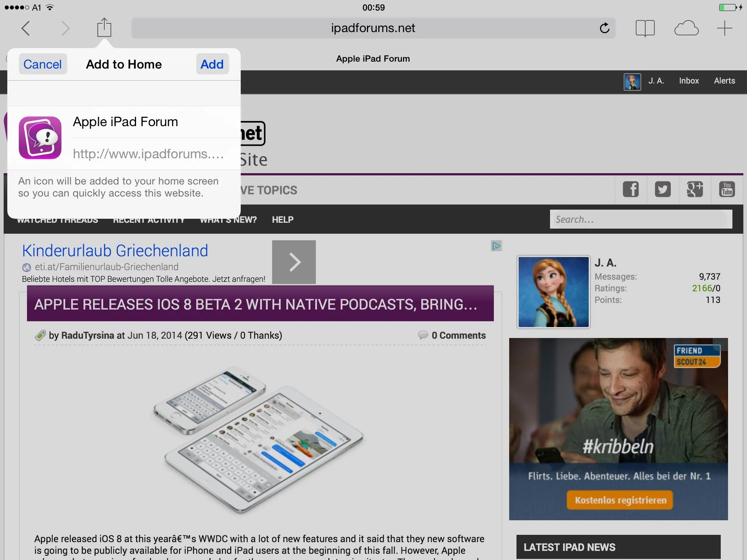Confirm with the Add button
Viewport: 747px width, 560px height.
[212, 64]
